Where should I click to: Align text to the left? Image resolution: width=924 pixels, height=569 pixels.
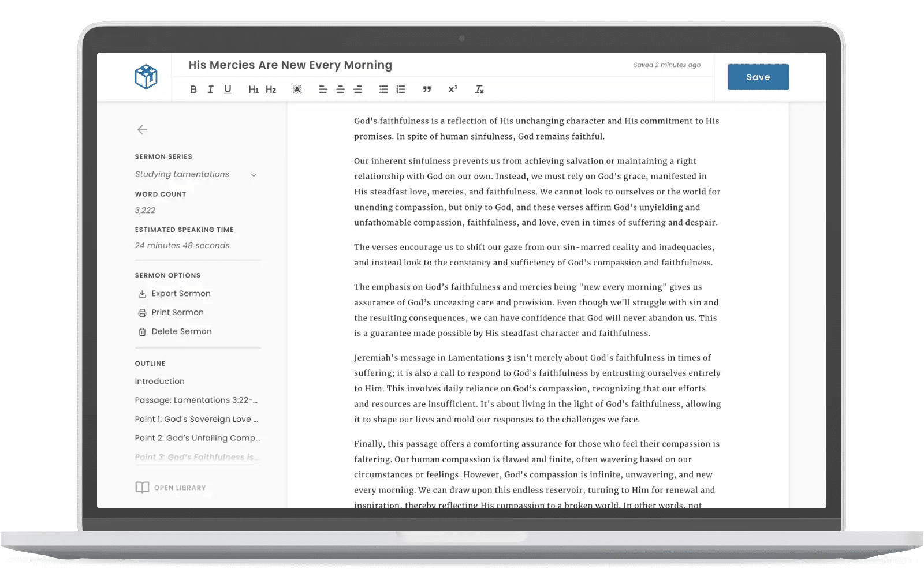click(323, 89)
